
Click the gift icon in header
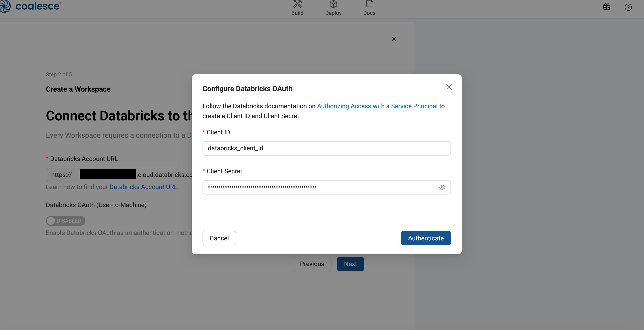pos(606,7)
